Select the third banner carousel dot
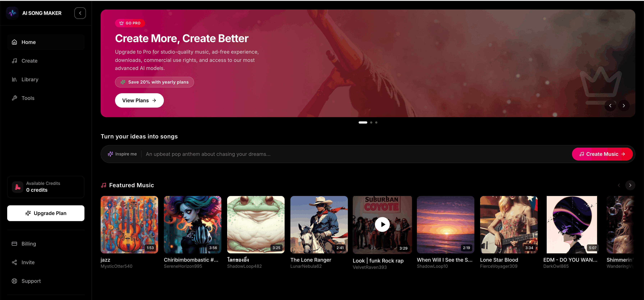 376,122
